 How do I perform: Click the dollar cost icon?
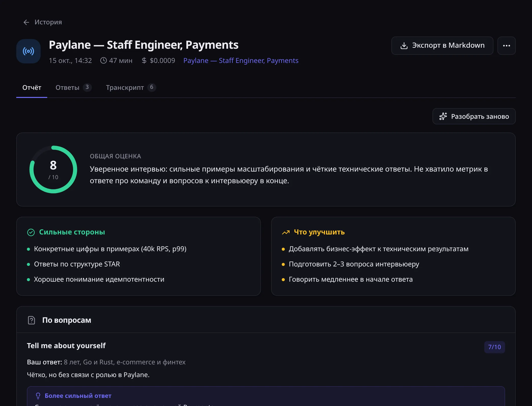[x=144, y=60]
